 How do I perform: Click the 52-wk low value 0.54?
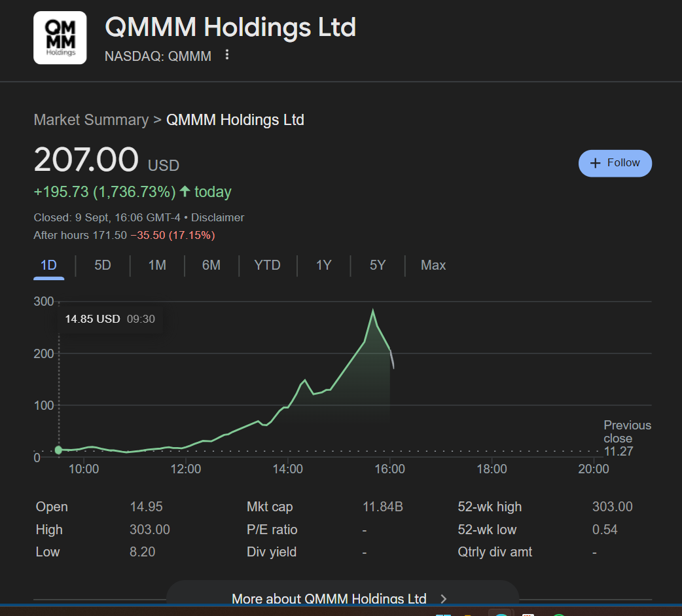point(605,530)
